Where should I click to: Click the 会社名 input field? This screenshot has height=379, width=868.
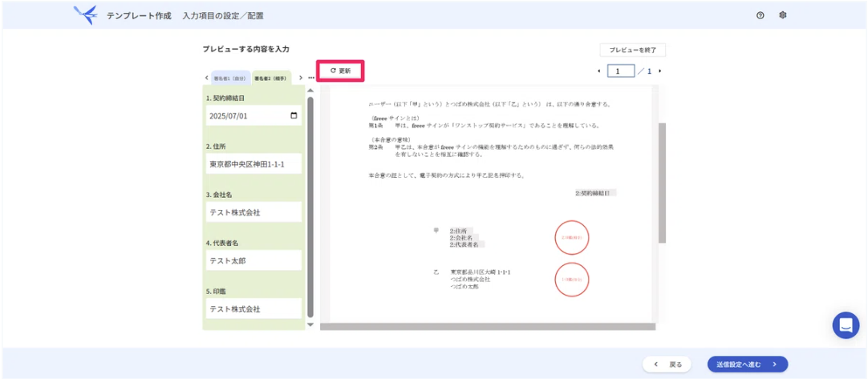pos(254,212)
